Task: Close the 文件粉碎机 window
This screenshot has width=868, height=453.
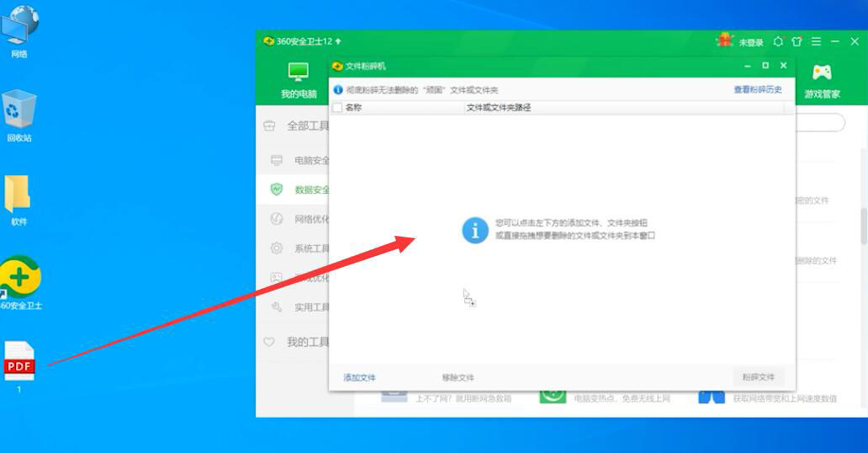Action: pyautogui.click(x=783, y=66)
